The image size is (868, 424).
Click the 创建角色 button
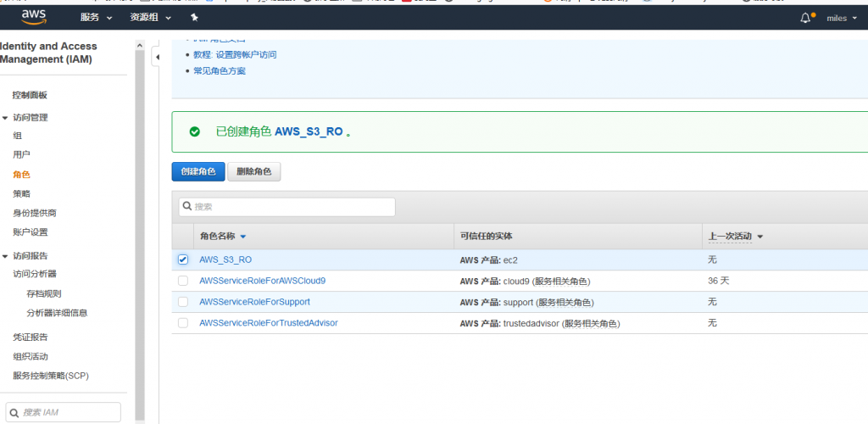[x=198, y=171]
